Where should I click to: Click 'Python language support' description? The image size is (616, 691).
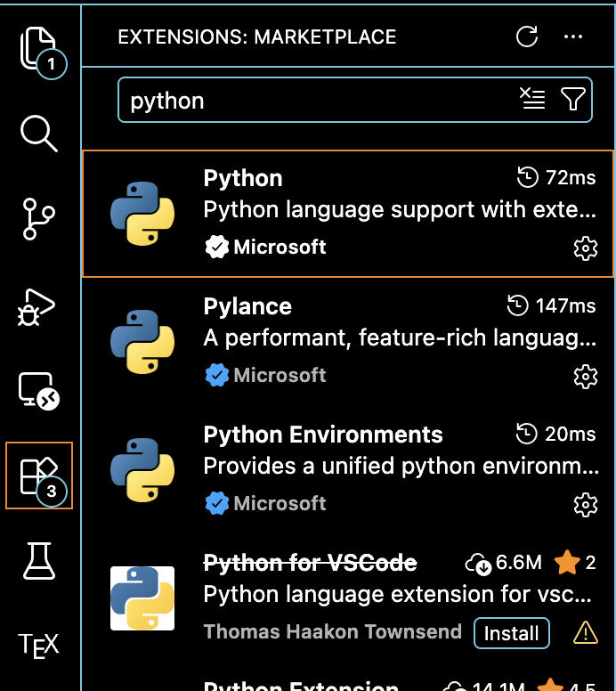[x=400, y=210]
